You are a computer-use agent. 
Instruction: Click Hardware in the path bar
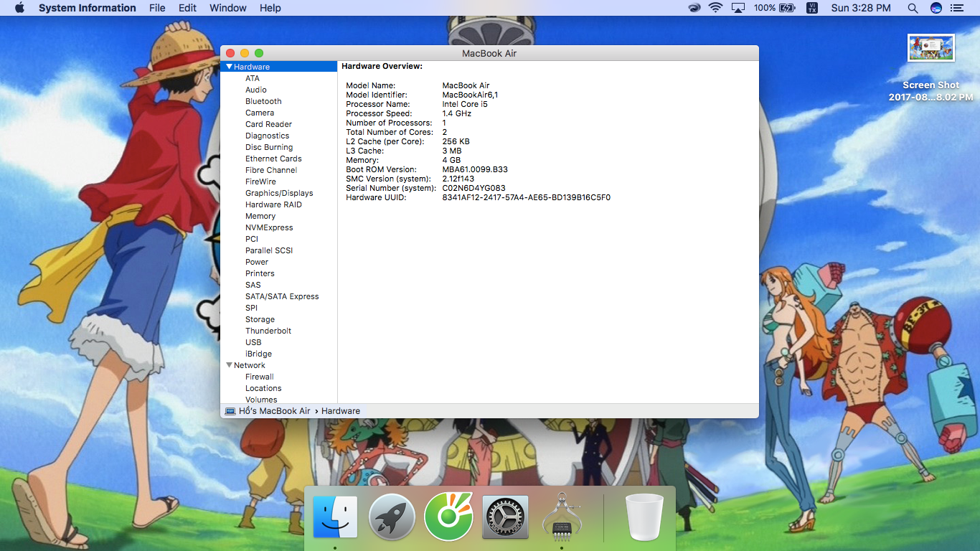(341, 411)
